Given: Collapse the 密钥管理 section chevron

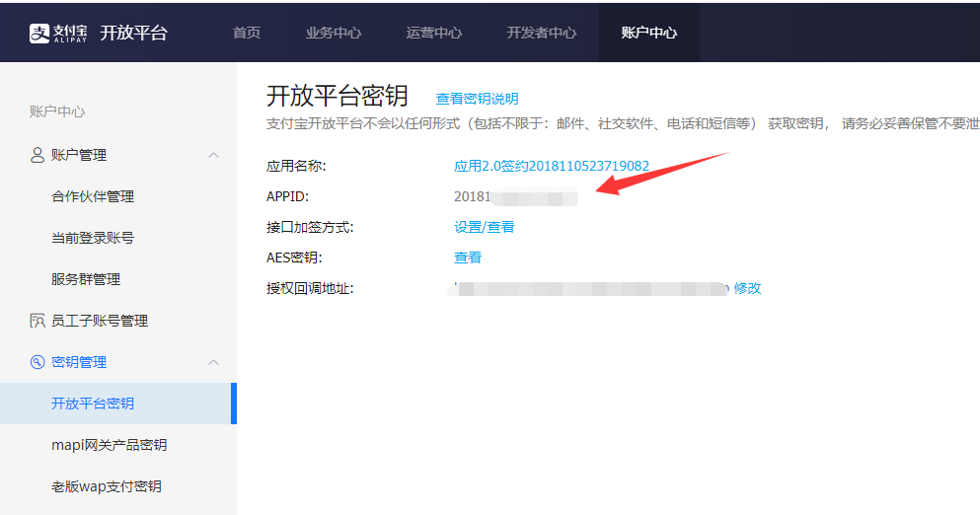Looking at the screenshot, I should coord(213,362).
